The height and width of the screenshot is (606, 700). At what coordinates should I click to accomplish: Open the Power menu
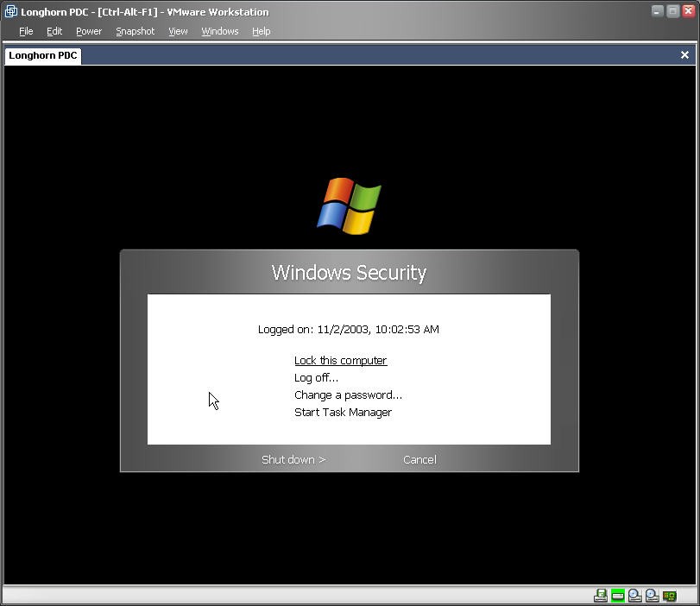(89, 31)
